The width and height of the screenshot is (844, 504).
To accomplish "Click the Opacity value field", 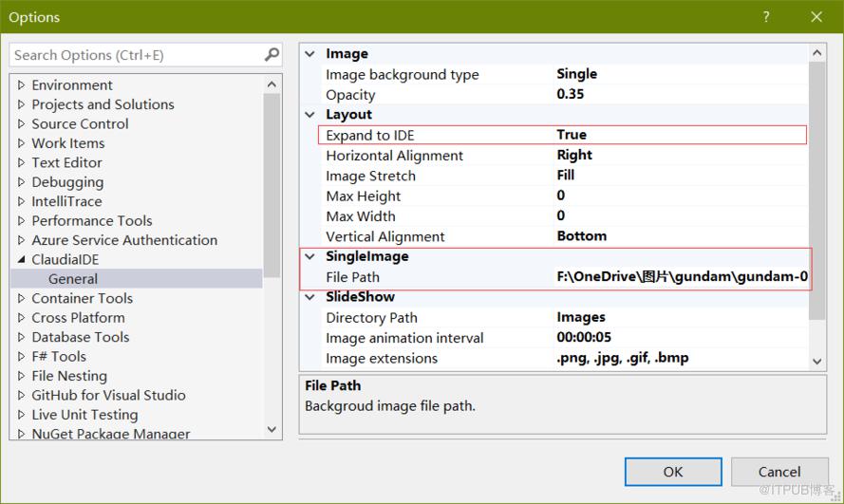I will click(681, 94).
